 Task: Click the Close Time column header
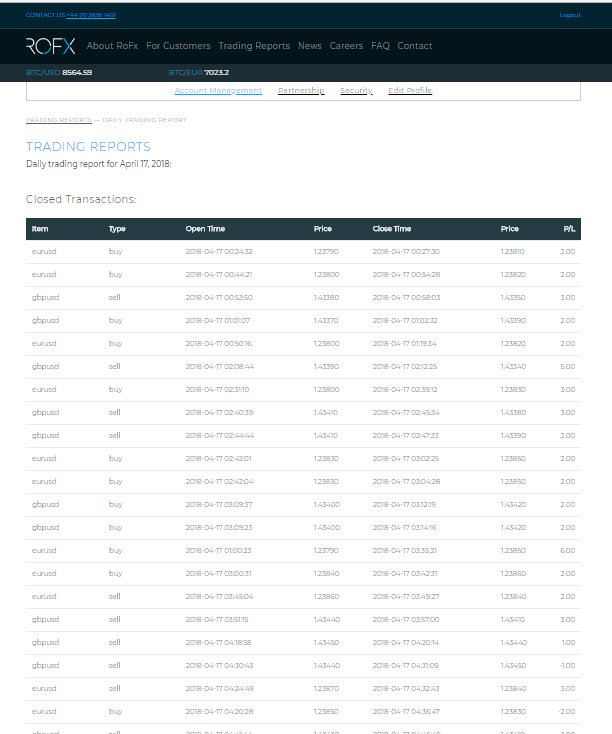391,229
